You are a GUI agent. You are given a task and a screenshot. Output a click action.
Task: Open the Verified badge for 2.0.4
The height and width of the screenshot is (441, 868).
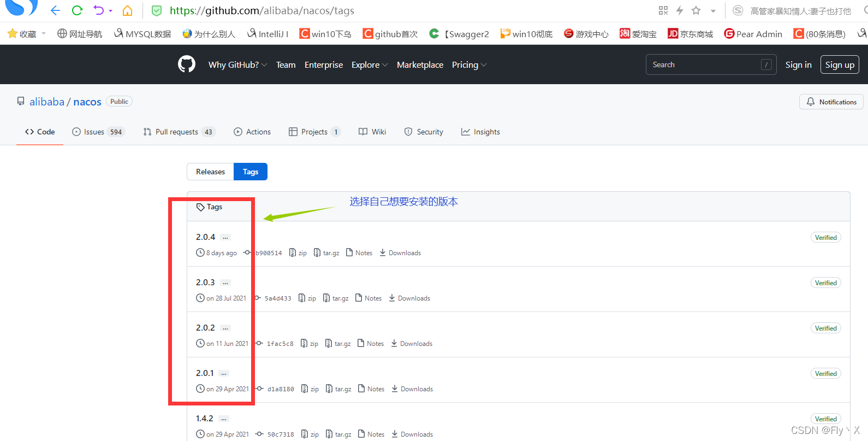tap(825, 238)
